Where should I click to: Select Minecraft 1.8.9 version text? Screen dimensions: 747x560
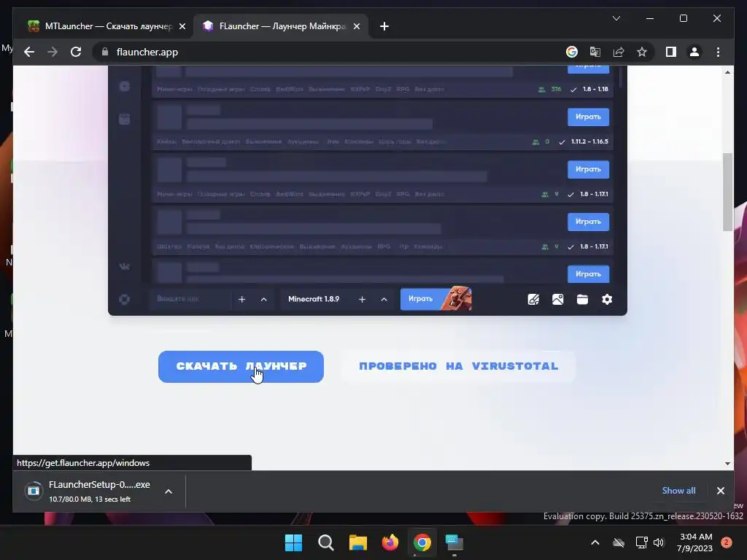314,299
